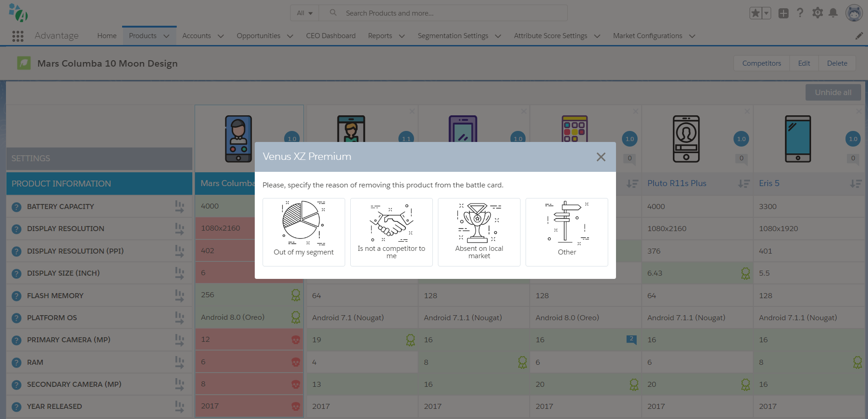Show help for the RAM attribute
The height and width of the screenshot is (419, 868).
[x=17, y=362]
